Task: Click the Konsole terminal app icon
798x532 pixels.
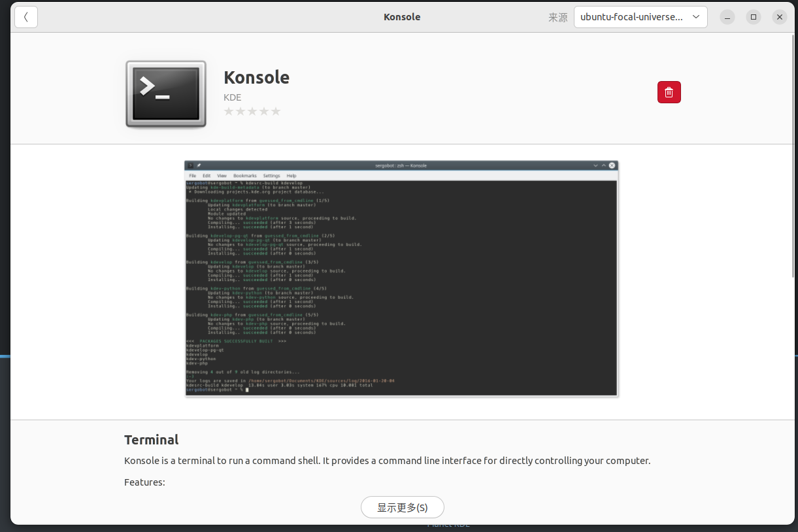Action: point(166,94)
